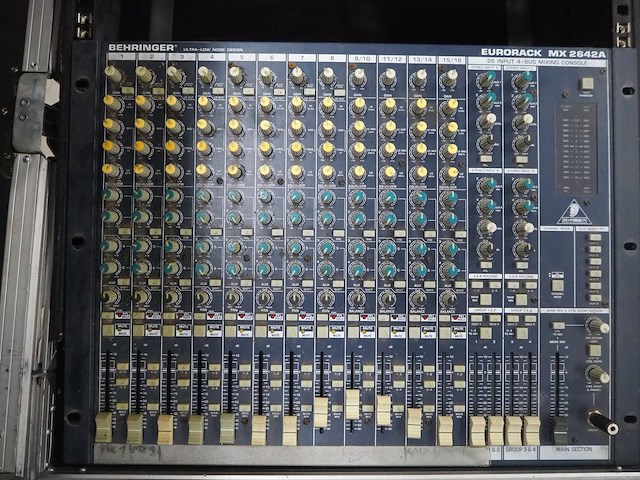The height and width of the screenshot is (480, 640).
Task: Select channel 3 gain knob
Action: (175, 75)
